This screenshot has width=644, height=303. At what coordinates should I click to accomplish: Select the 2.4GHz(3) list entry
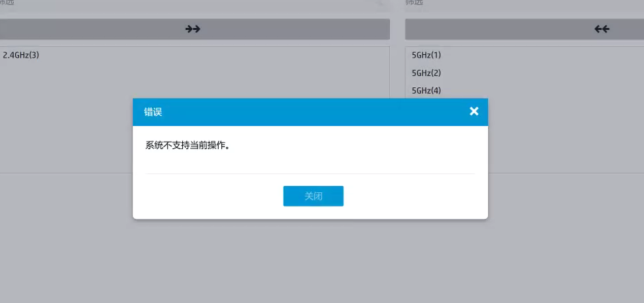tap(21, 55)
